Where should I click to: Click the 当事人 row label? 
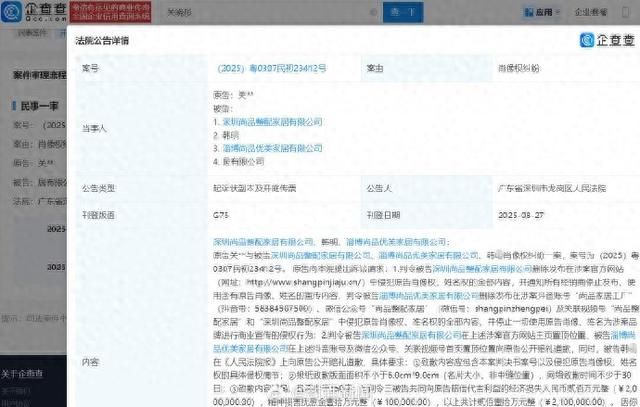point(94,129)
